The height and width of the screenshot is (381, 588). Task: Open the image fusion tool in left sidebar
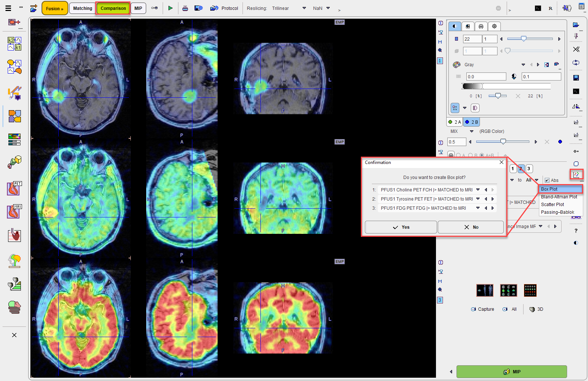click(15, 116)
